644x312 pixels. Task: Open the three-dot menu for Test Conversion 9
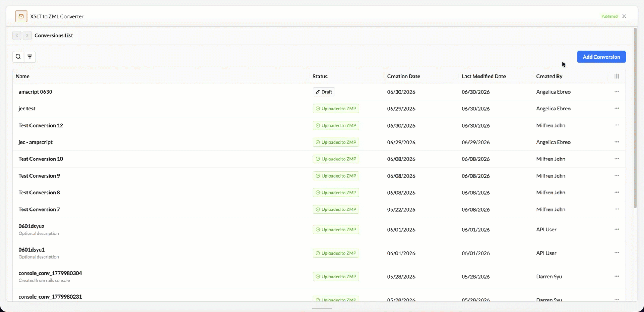[617, 175]
